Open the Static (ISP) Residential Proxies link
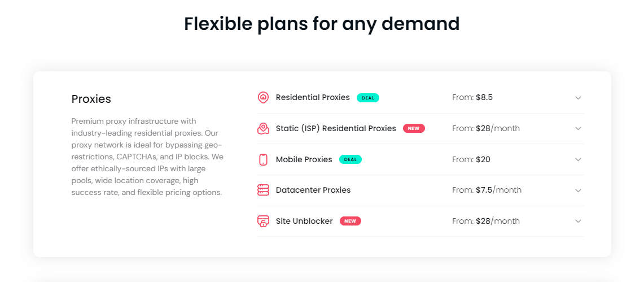 click(336, 129)
